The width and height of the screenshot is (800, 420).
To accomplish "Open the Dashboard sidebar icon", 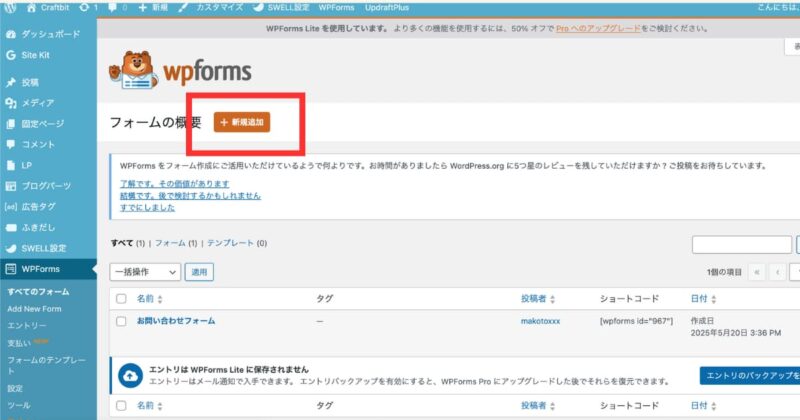I will [11, 34].
